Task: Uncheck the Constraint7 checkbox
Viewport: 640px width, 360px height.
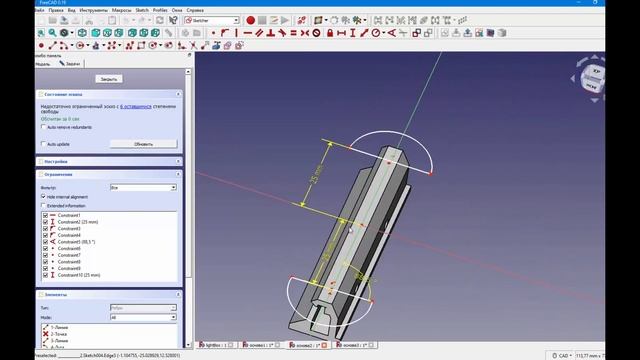Action: coord(45,255)
